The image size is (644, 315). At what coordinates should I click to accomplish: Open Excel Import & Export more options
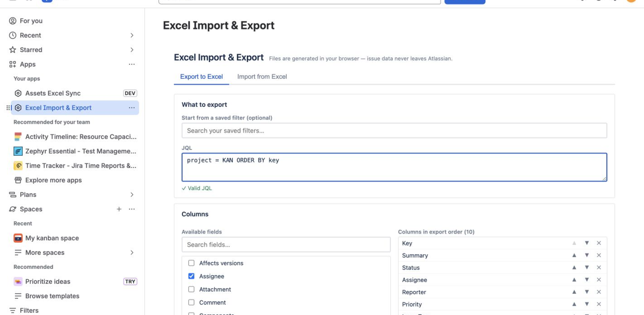[132, 108]
